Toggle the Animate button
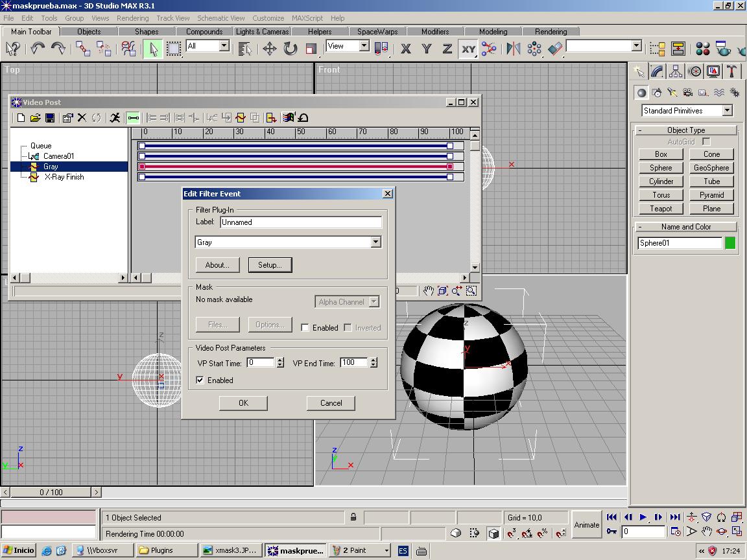 586,524
